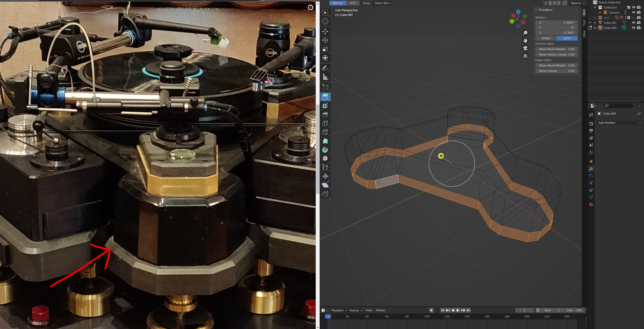Viewport: 644px width, 329px height.
Task: Hide Cube.001 with its eye icon
Action: pyautogui.click(x=634, y=23)
